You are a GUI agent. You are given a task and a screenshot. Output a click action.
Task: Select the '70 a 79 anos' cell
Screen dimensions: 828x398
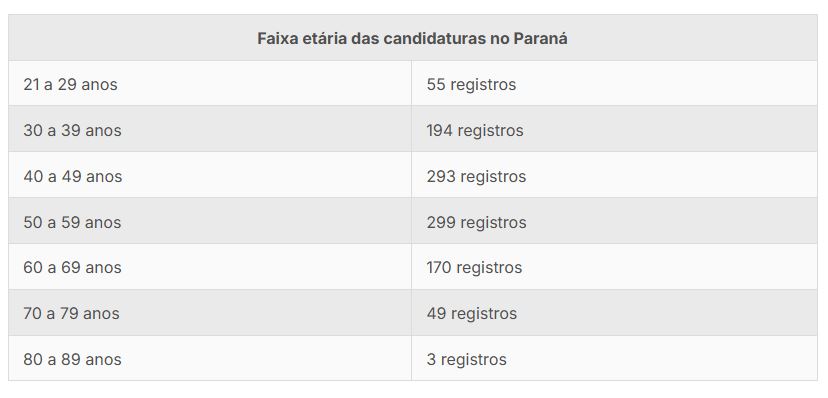click(x=210, y=313)
